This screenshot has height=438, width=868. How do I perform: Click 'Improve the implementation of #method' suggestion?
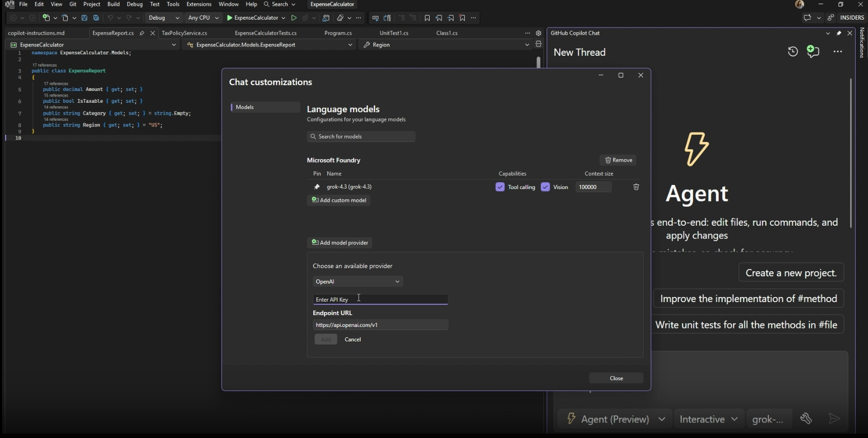(x=749, y=299)
